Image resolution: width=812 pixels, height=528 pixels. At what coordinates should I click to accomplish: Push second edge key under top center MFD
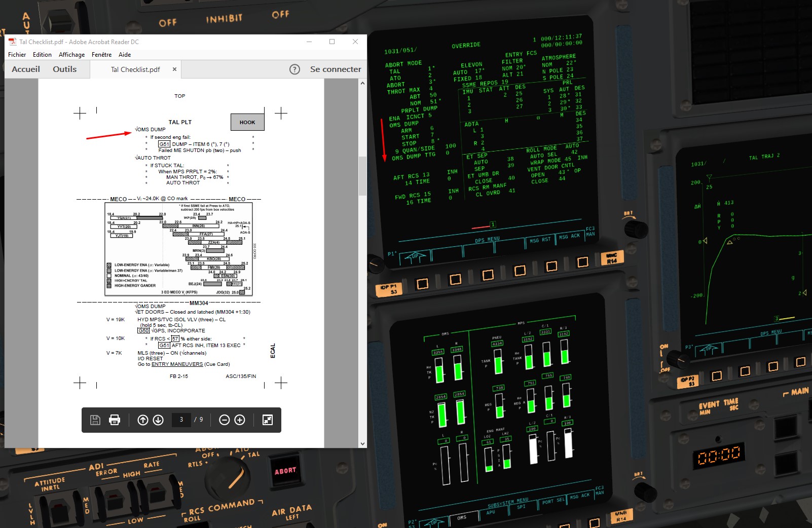[x=455, y=279]
